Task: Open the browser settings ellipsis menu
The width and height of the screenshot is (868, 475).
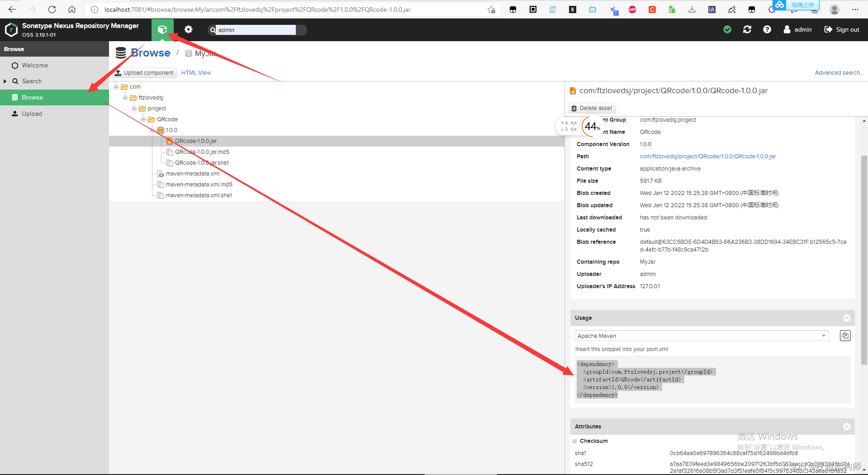Action: pos(855,9)
